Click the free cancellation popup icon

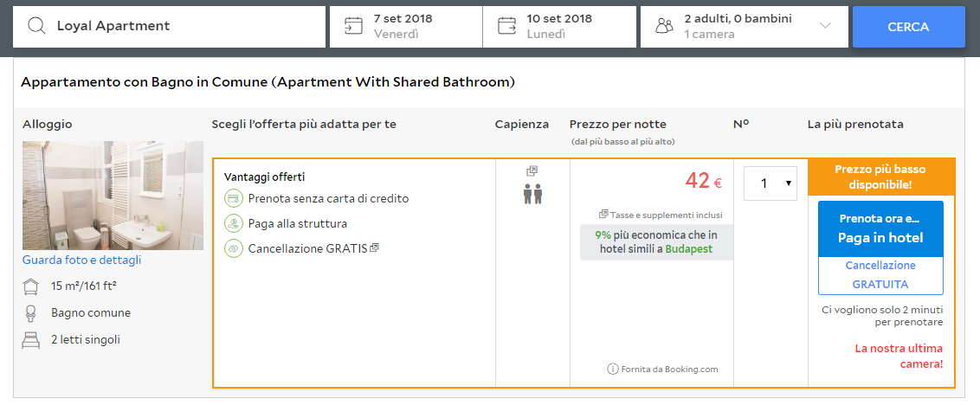pyautogui.click(x=374, y=248)
